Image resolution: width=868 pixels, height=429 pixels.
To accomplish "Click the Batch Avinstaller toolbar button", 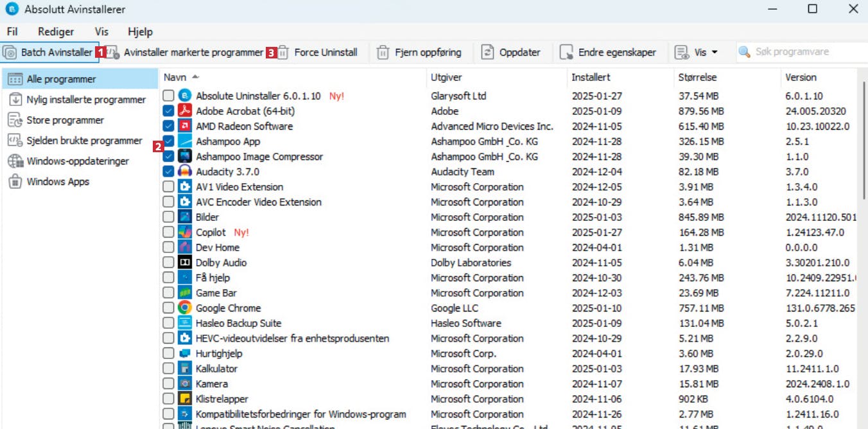I will coord(49,53).
